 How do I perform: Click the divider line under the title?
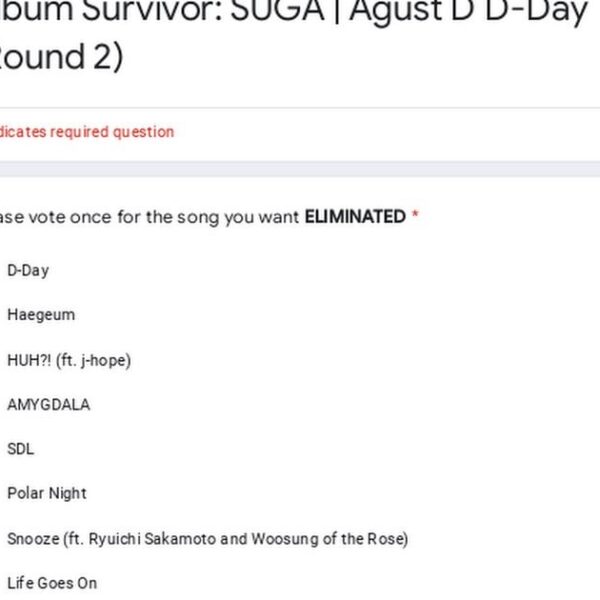point(300,108)
